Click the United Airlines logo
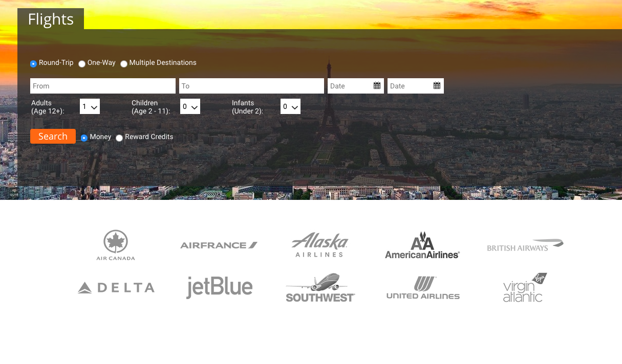Viewport: 622px width, 364px height. [x=423, y=288]
